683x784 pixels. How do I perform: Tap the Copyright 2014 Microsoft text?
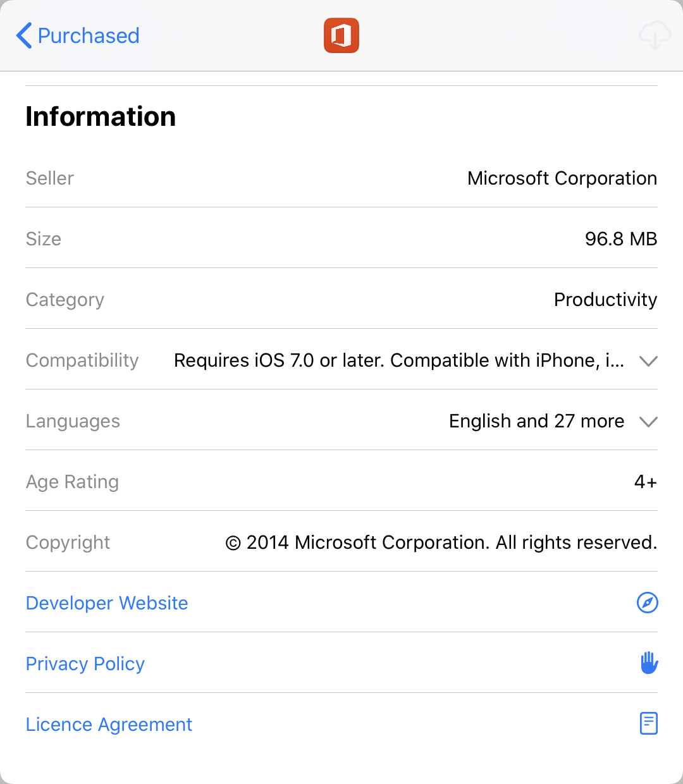tap(441, 542)
